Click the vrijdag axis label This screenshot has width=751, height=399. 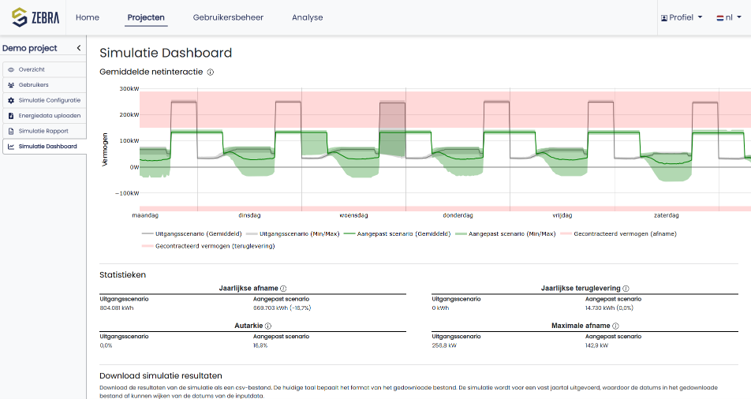[562, 216]
